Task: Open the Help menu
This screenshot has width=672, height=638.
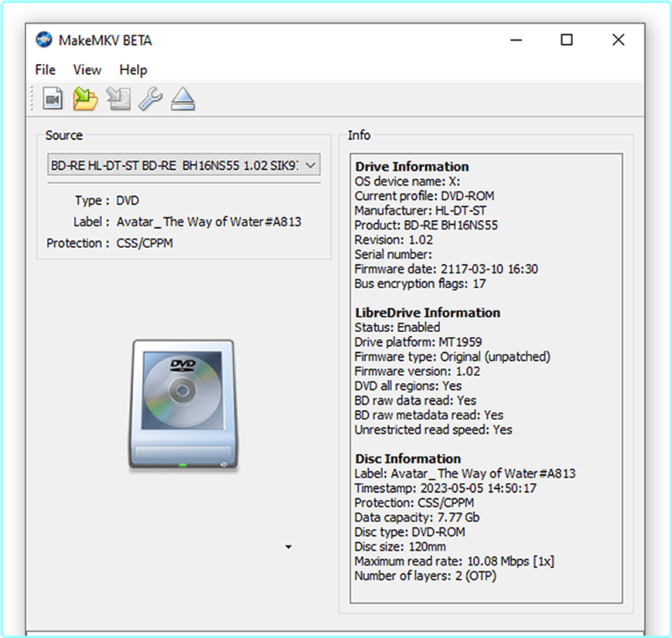Action: click(133, 70)
